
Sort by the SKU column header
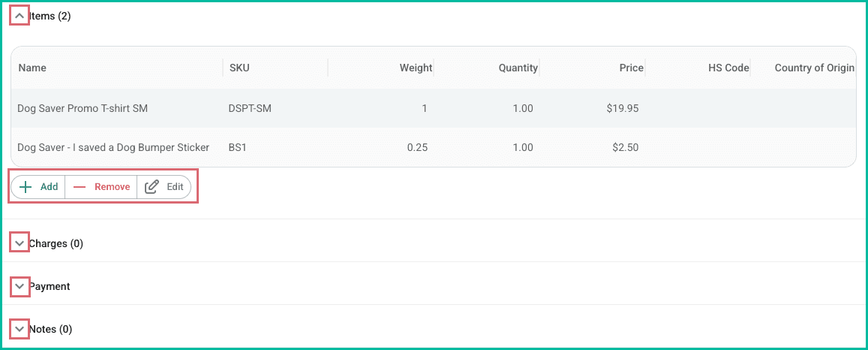click(x=239, y=68)
